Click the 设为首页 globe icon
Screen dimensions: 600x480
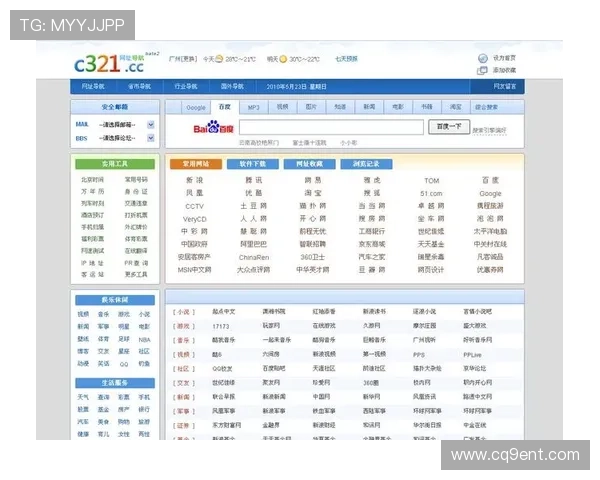[x=483, y=58]
